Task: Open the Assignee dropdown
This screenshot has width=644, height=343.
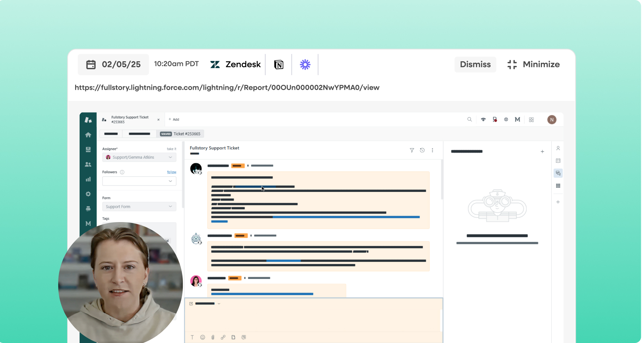Action: tap(139, 157)
